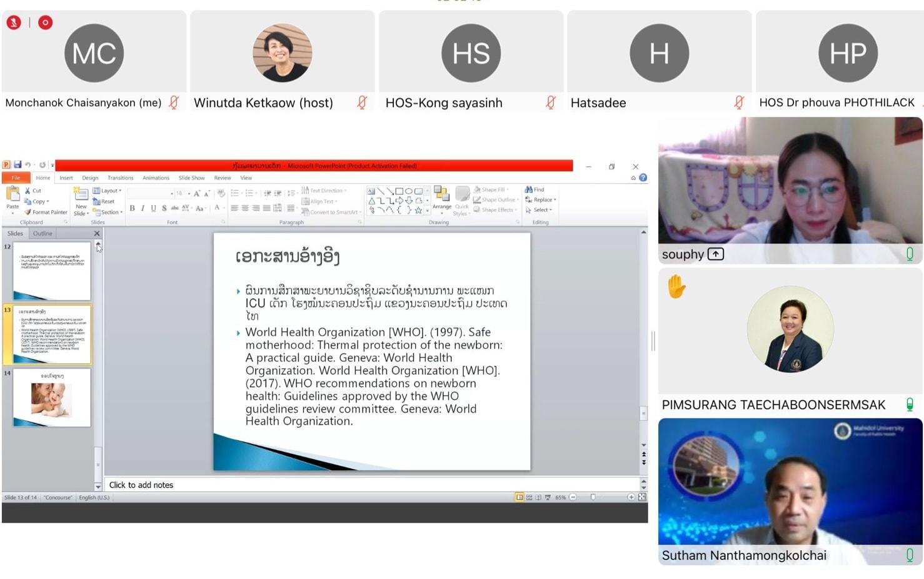Open the File menu button

(16, 178)
